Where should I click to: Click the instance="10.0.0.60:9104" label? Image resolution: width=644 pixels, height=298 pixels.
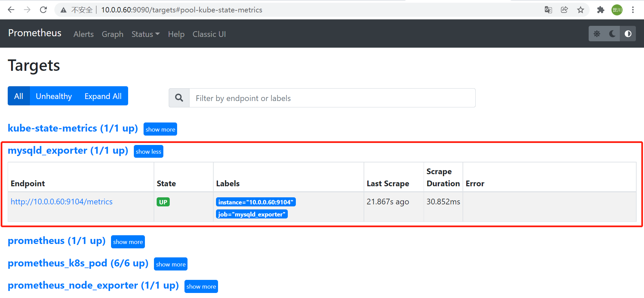pyautogui.click(x=256, y=202)
